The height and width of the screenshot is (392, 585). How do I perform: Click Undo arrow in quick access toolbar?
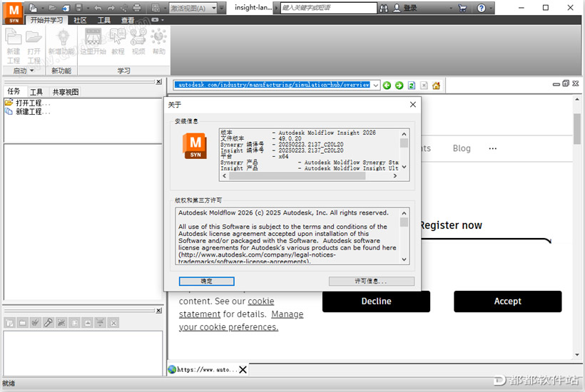[x=98, y=8]
